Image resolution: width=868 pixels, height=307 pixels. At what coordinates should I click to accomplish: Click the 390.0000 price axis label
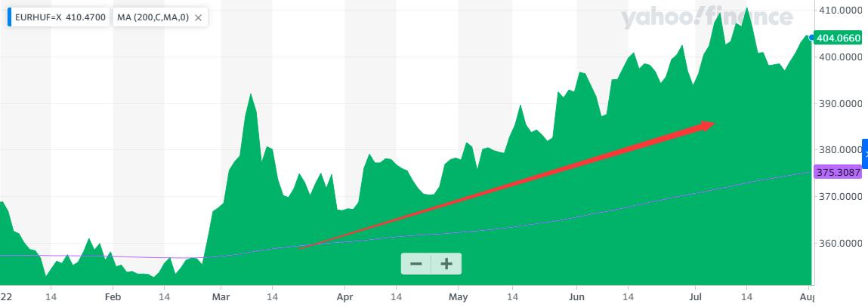[840, 103]
